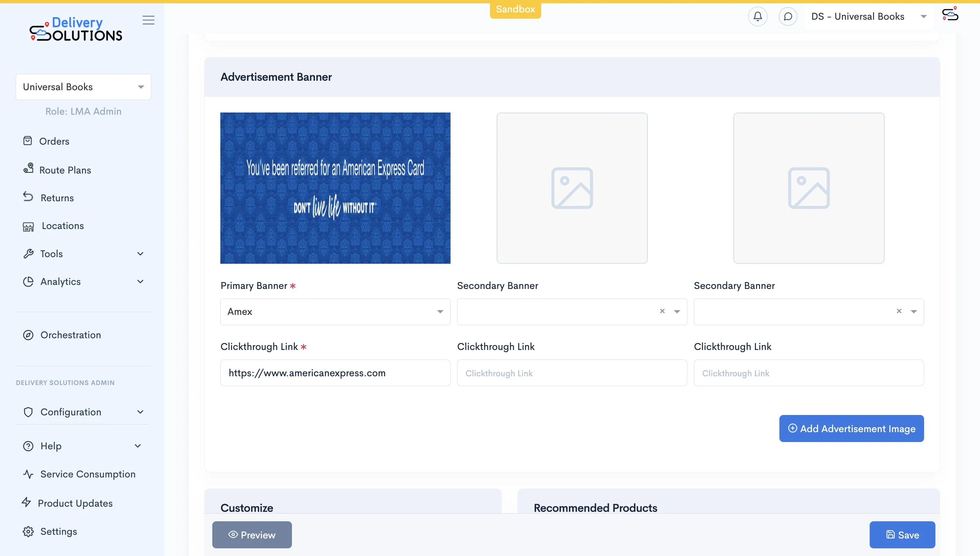Click the Sandbox environment badge

coord(515,9)
